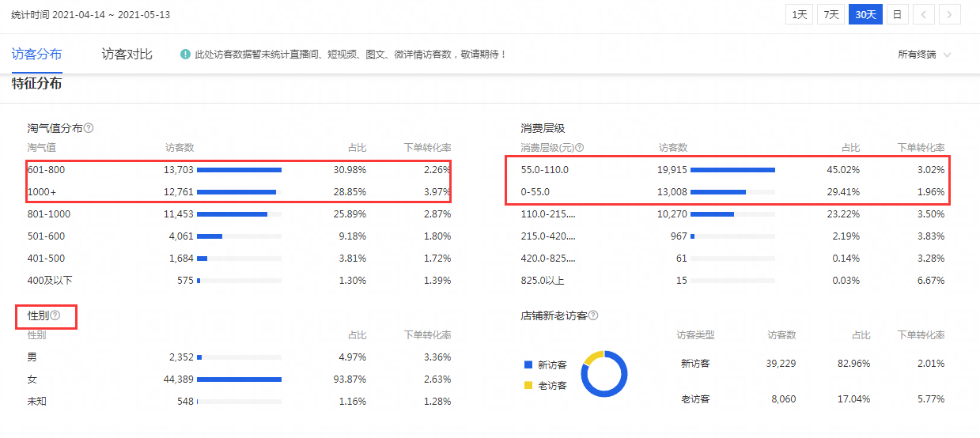Select the 30天 time range button
Viewport: 980px width, 438px height.
coord(865,14)
